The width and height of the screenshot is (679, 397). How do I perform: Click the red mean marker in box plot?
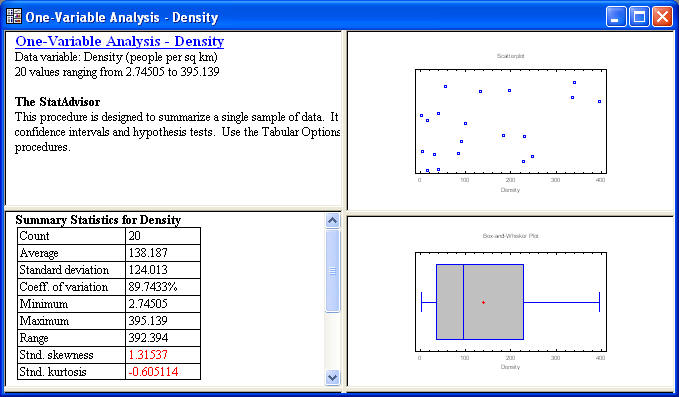(483, 302)
